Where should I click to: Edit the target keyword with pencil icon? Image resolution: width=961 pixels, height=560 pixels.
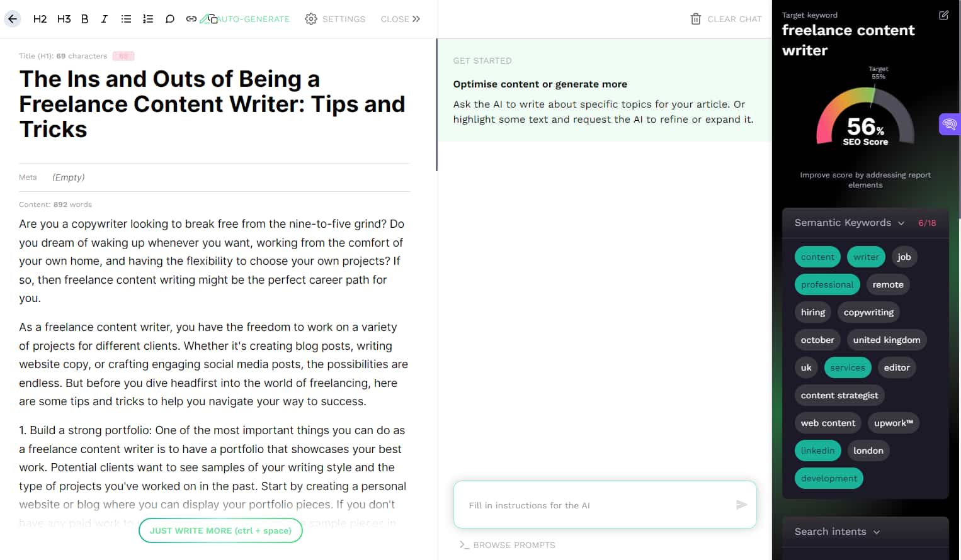click(943, 15)
